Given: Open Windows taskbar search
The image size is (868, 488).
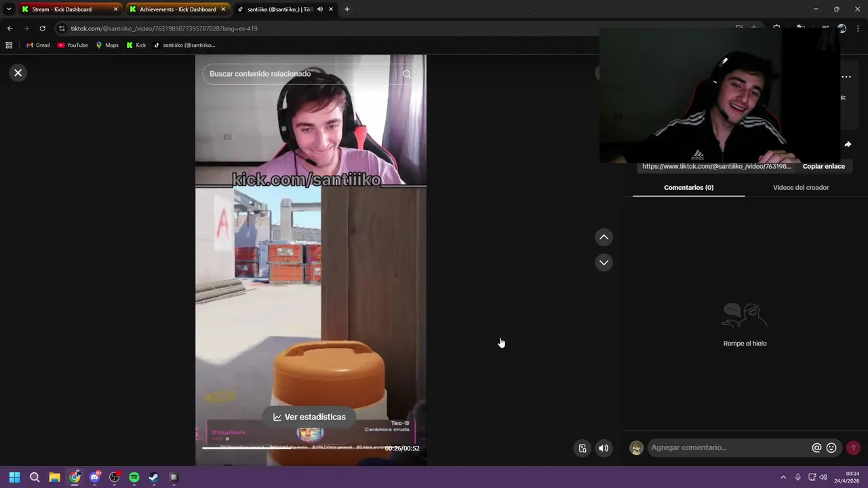Looking at the screenshot, I should pyautogui.click(x=35, y=477).
